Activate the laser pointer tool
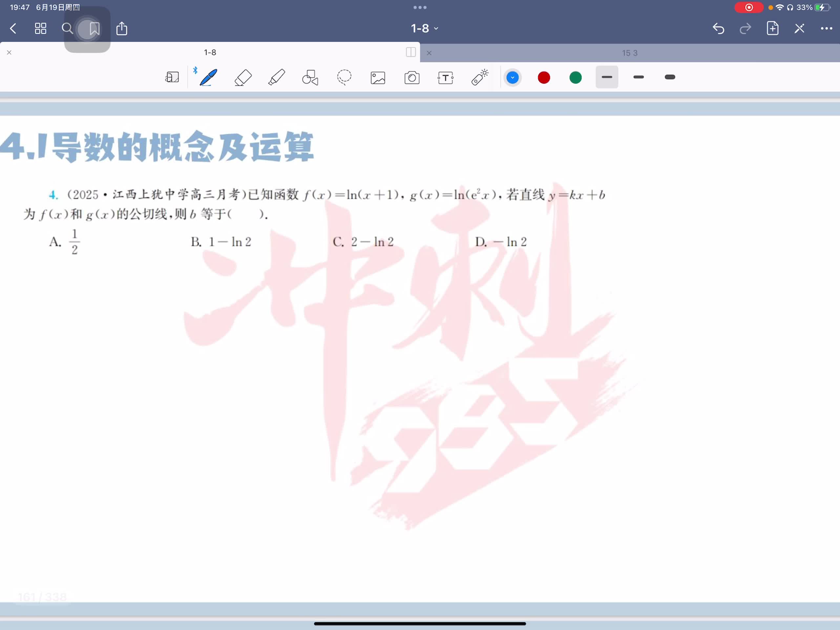 [480, 77]
